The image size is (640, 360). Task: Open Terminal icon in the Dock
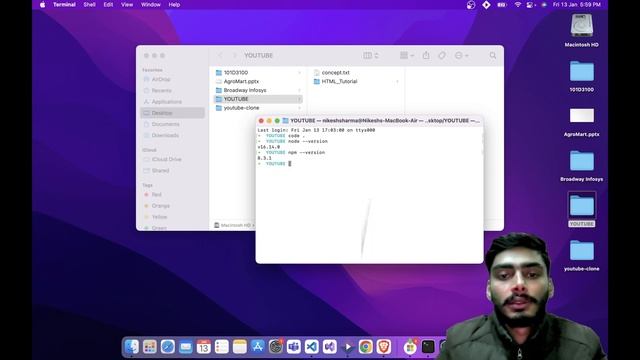428,347
